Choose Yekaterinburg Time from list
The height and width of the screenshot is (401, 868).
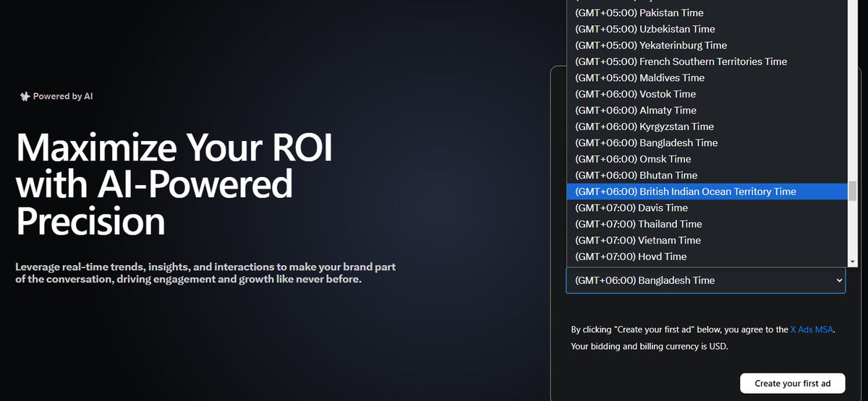click(x=707, y=46)
